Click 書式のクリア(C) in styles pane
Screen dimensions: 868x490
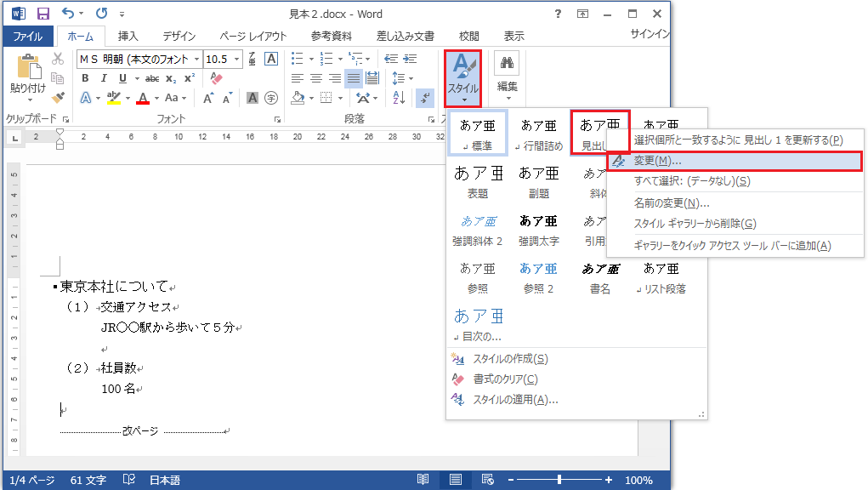505,379
